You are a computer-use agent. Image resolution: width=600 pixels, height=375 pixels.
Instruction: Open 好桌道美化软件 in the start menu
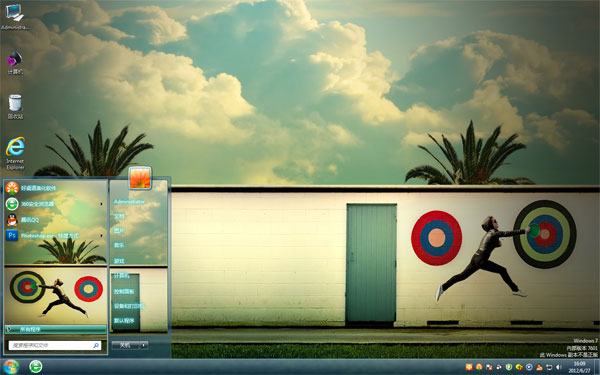pyautogui.click(x=55, y=188)
